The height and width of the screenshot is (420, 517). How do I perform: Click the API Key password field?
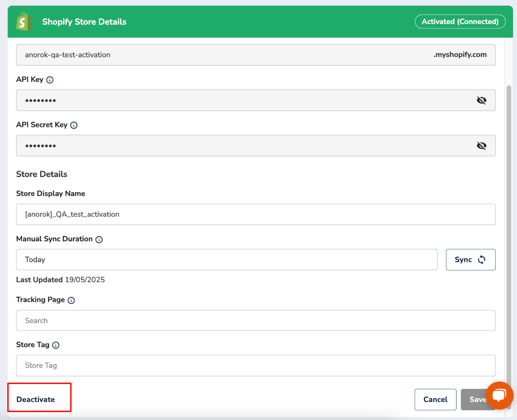click(256, 100)
